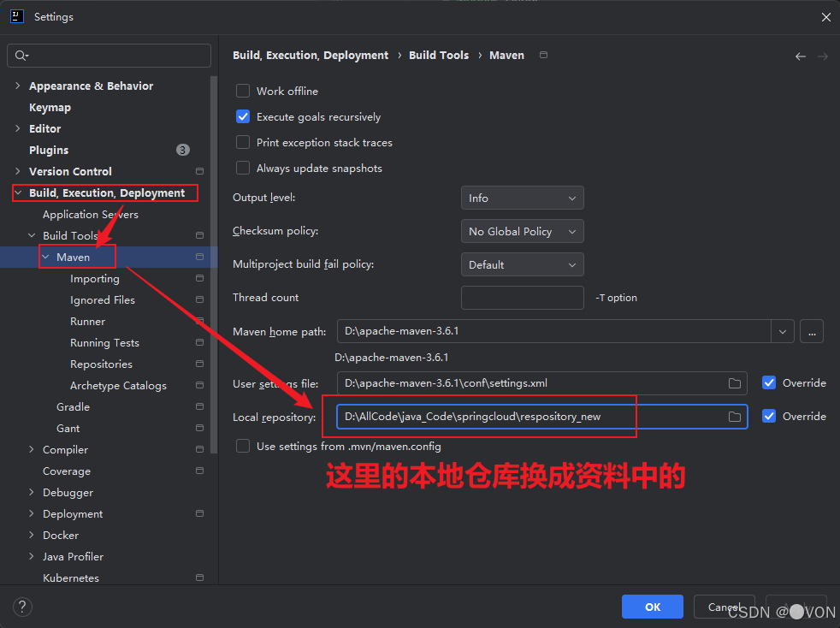Viewport: 840px width, 628px height.
Task: Close the Settings dialog window
Action: tap(826, 17)
